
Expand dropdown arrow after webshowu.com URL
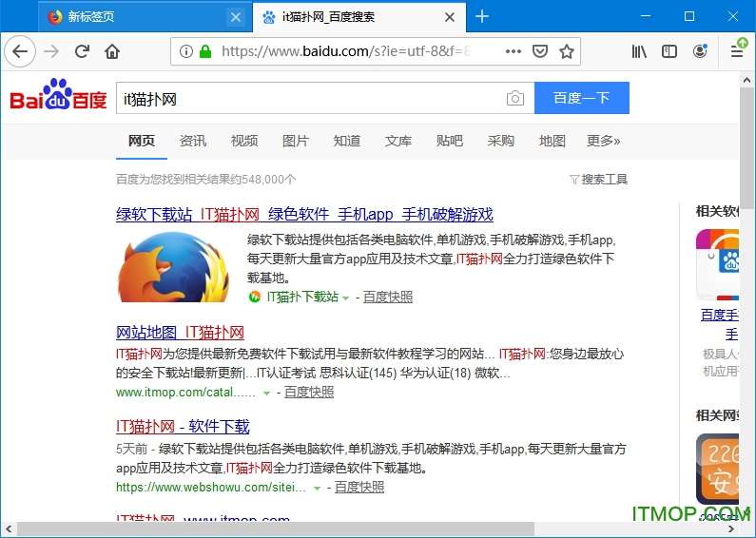click(317, 489)
